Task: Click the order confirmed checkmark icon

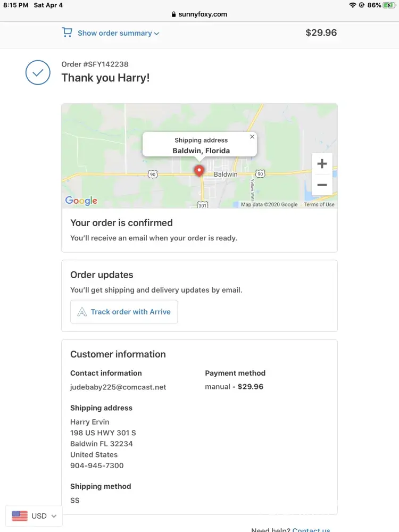Action: 38,73
